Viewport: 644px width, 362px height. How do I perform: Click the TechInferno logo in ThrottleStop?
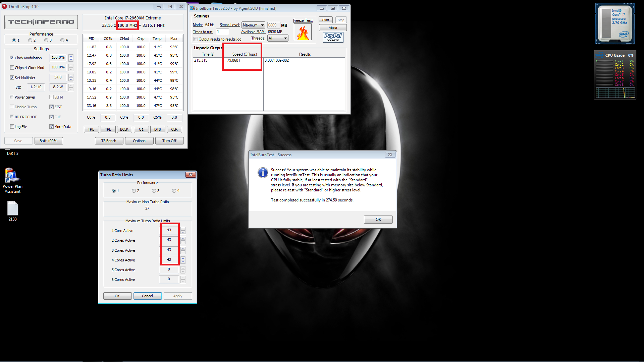click(x=41, y=22)
